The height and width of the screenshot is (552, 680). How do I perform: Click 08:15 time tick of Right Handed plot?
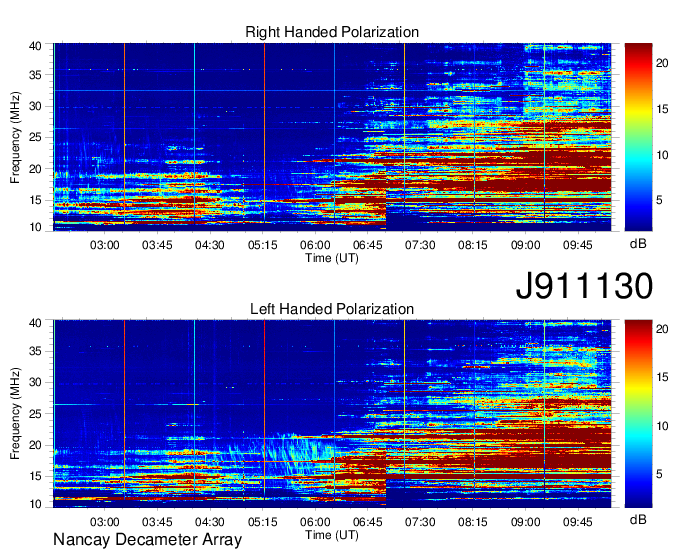(473, 245)
